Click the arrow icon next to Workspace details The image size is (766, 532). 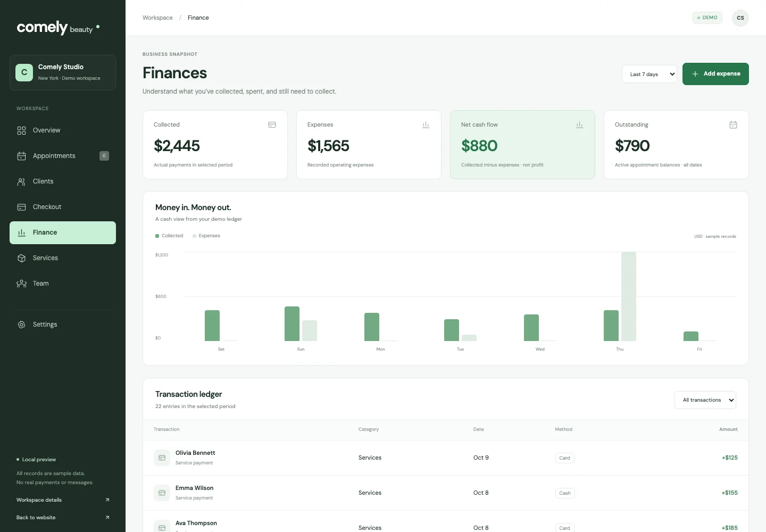point(107,500)
